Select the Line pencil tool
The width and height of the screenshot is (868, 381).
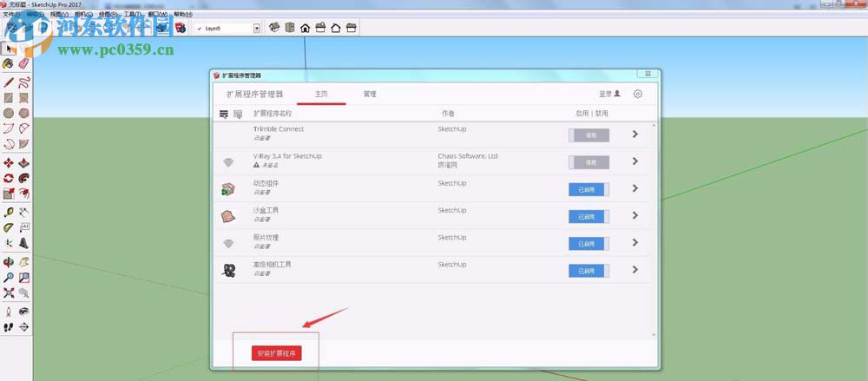(x=9, y=83)
